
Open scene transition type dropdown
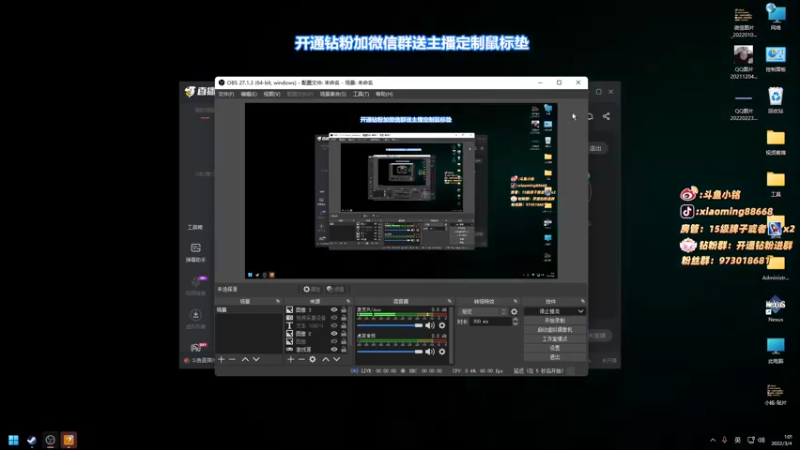pyautogui.click(x=483, y=311)
